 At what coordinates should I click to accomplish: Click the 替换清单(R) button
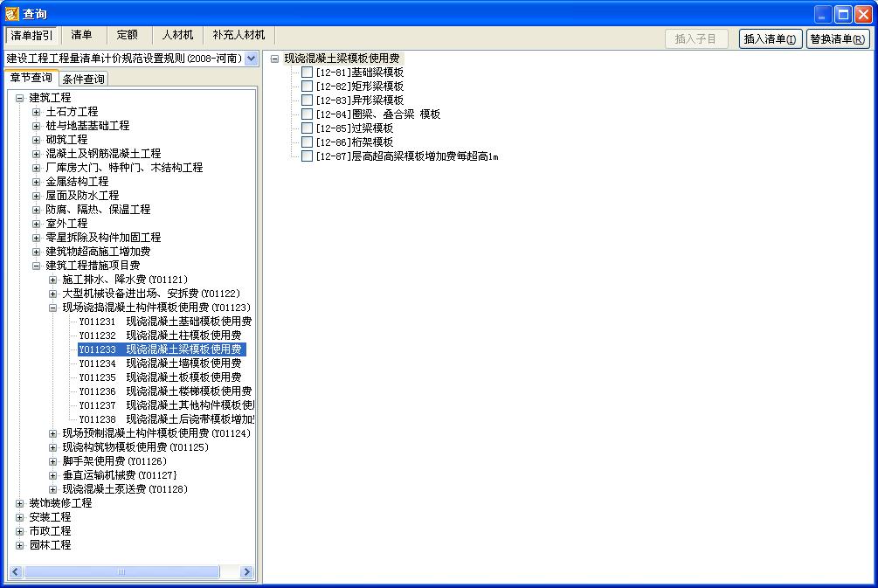coord(837,39)
